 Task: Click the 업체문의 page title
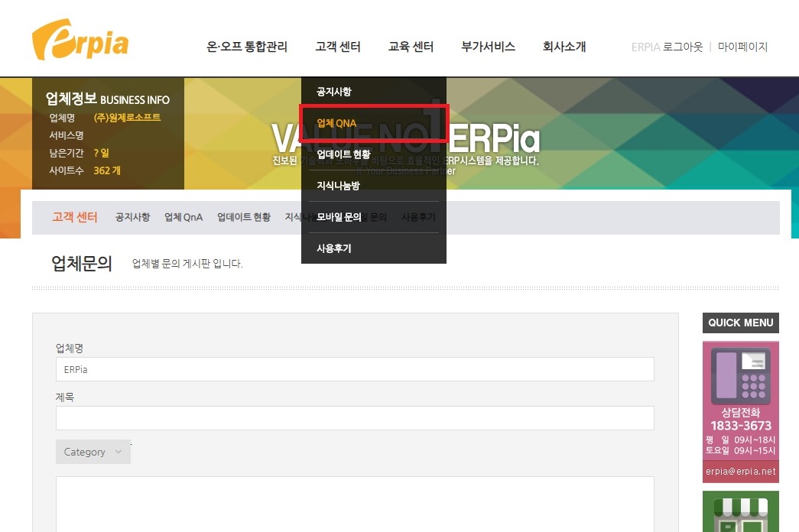click(x=82, y=264)
